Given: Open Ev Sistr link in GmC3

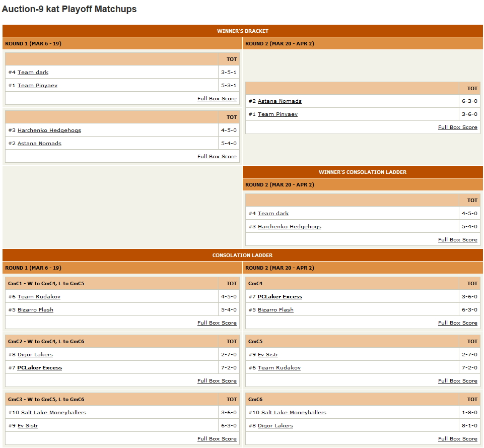Looking at the screenshot, I should coord(28,425).
